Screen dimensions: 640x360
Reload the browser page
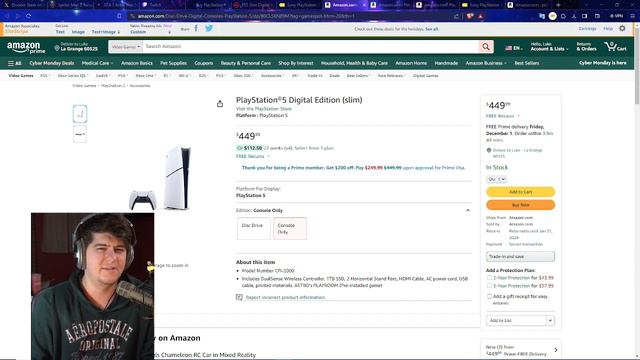point(28,16)
